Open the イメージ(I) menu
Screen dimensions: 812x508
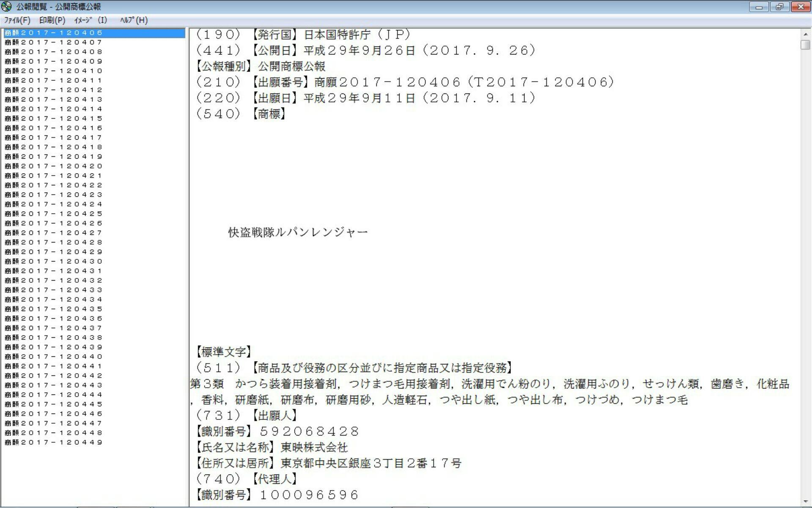(91, 20)
